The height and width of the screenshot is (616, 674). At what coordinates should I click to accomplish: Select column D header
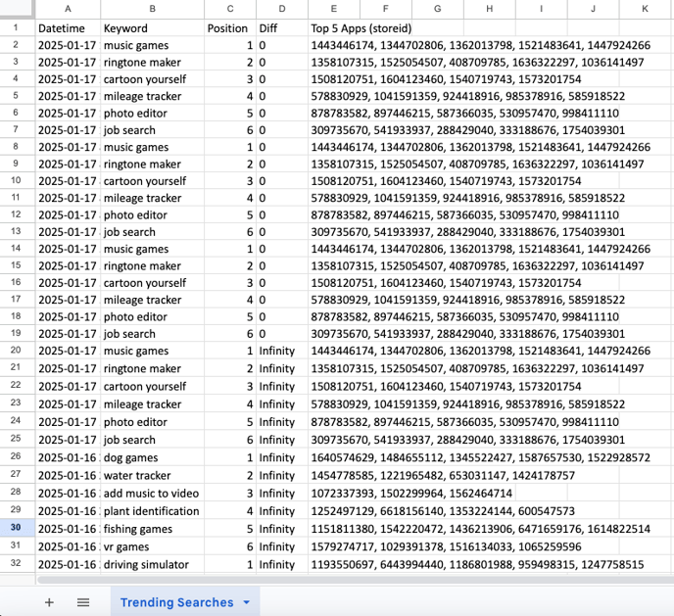282,9
